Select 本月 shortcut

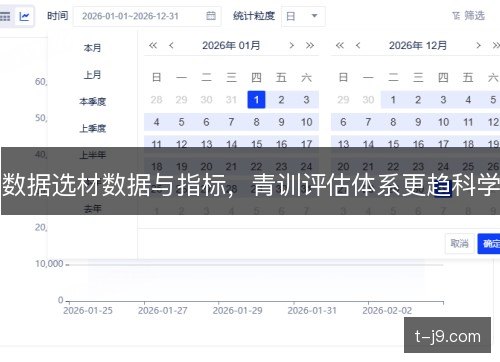[x=92, y=48]
